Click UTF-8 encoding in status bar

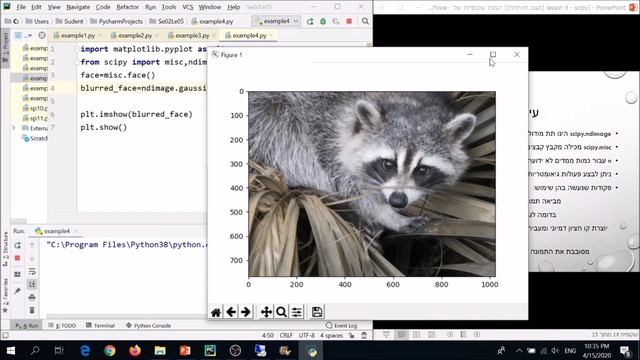coord(307,336)
